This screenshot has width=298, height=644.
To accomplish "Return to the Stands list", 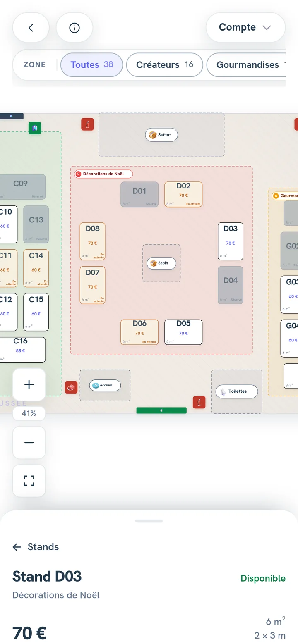I will [x=36, y=547].
